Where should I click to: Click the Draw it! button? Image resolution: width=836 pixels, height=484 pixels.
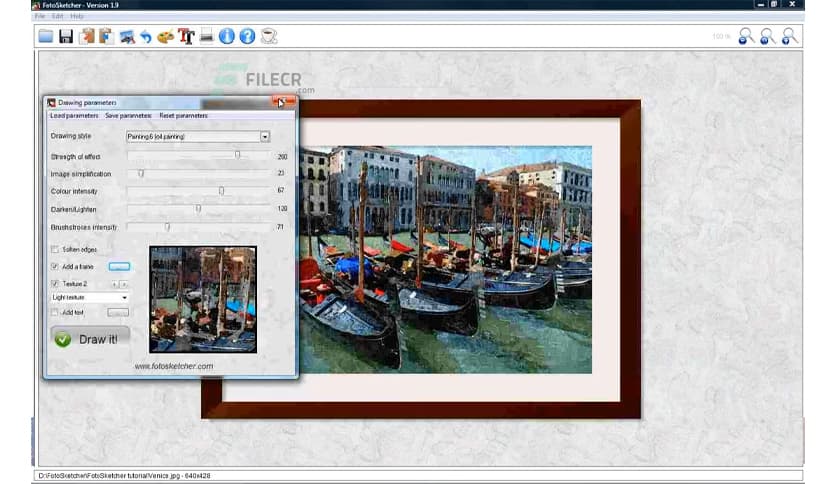click(x=90, y=339)
